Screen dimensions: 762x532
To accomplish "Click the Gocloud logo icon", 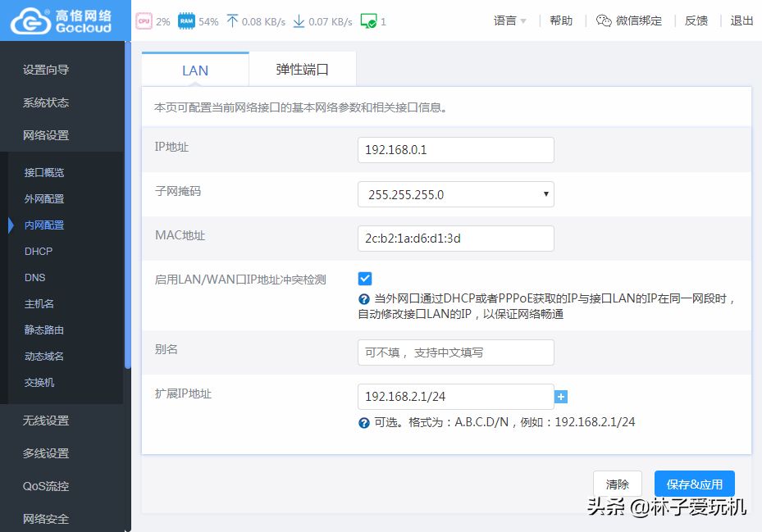I will point(30,20).
